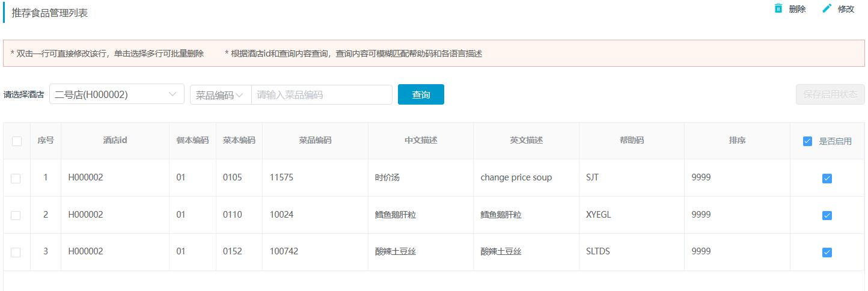This screenshot has height=291, width=868.
Task: Click the 排序 column header
Action: (x=737, y=141)
